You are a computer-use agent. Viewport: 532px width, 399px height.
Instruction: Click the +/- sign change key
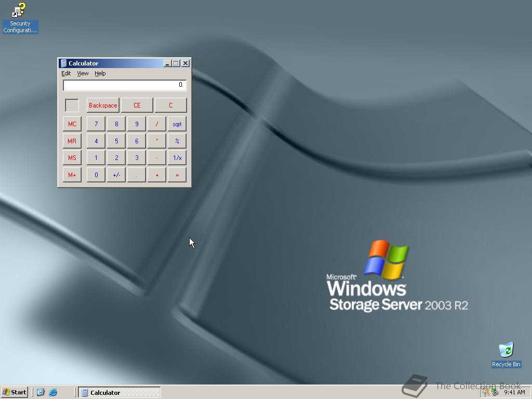[116, 175]
